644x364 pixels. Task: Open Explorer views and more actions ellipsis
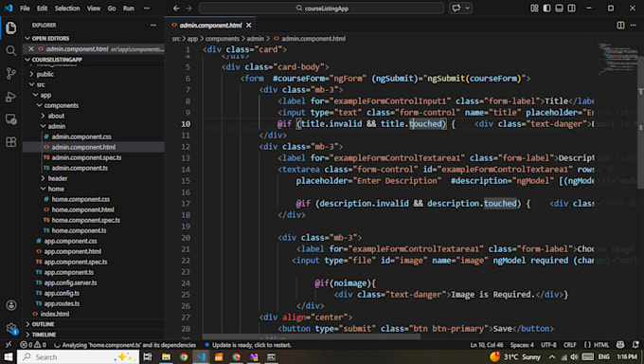point(153,25)
